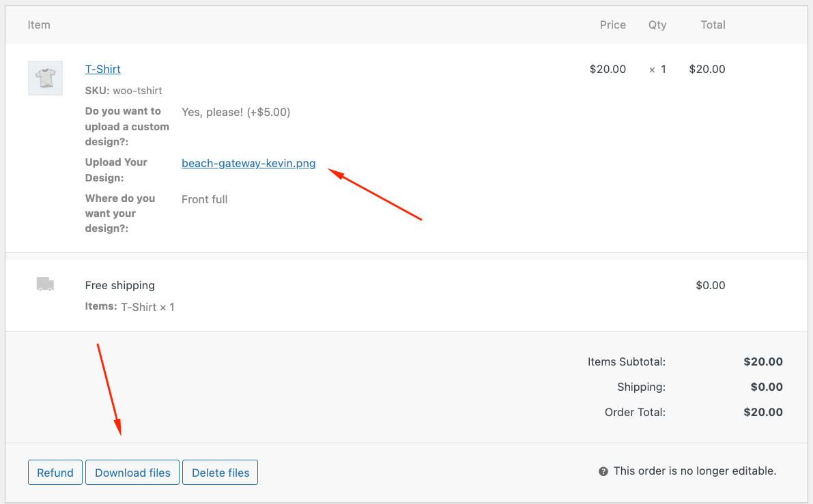Click the Delete files button

coord(220,472)
